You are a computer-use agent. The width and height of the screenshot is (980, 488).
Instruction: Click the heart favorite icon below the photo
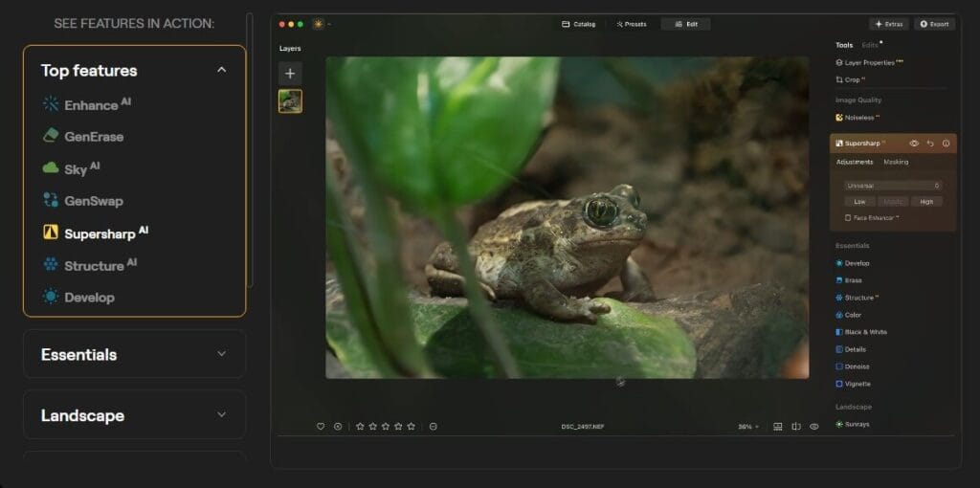tap(321, 427)
